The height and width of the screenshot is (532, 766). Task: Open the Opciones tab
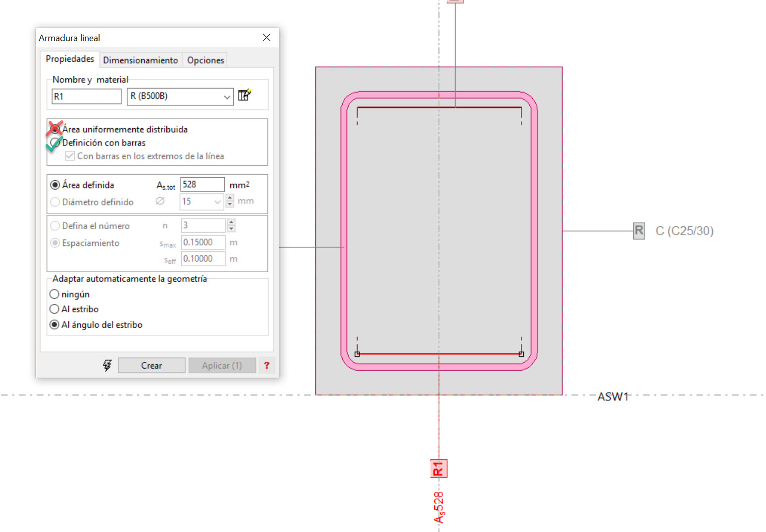point(205,60)
